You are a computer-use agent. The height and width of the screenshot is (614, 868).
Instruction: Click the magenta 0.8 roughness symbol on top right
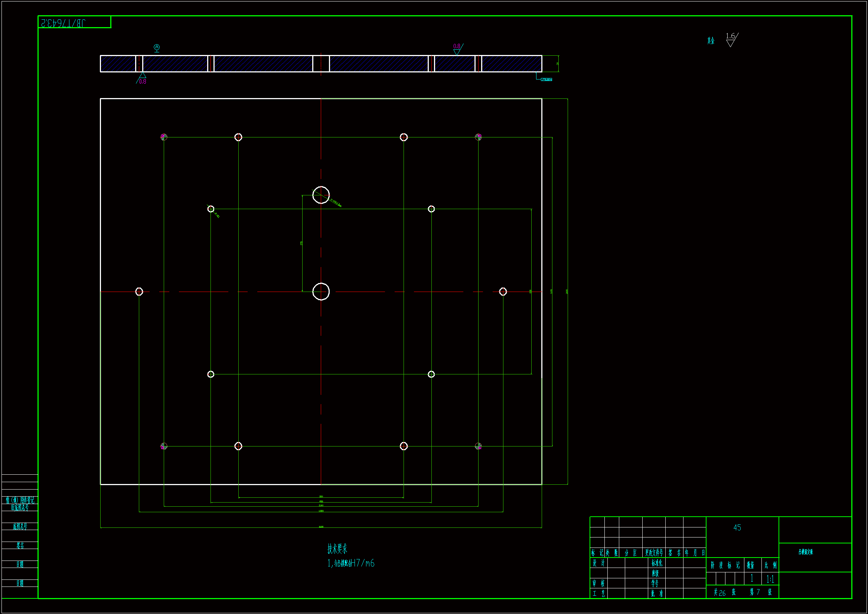457,48
